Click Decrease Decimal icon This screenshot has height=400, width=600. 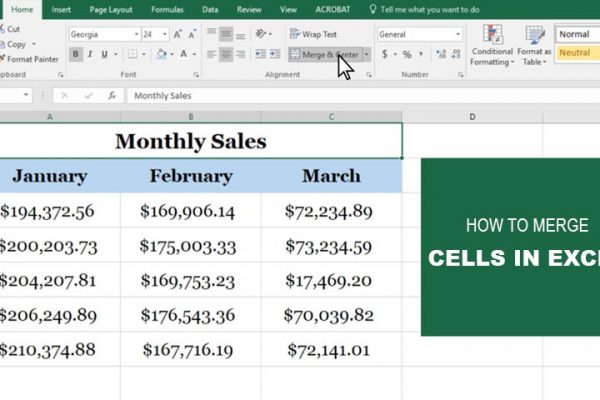pos(455,54)
